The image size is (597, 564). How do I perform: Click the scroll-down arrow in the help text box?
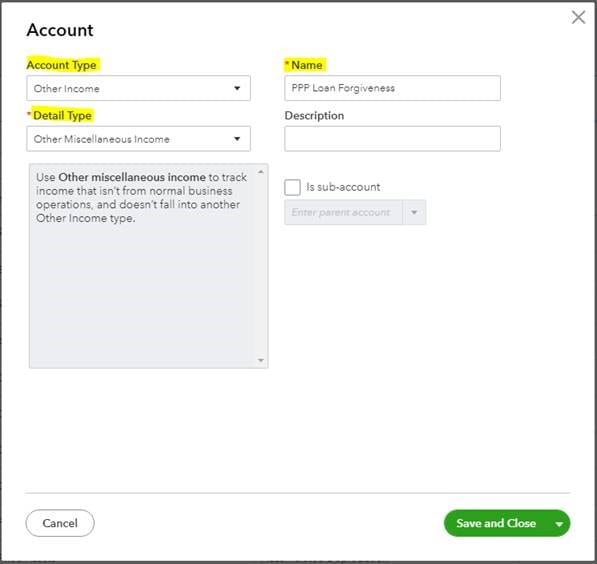[261, 360]
